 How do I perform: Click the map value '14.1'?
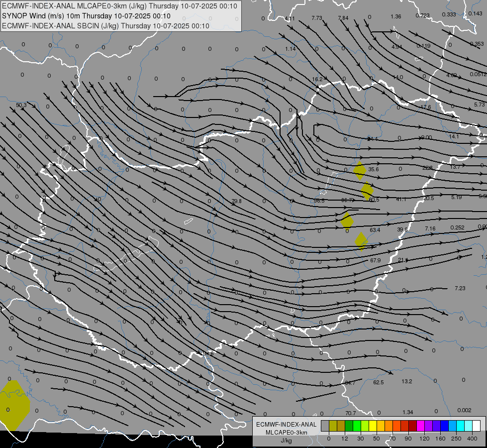pos(454,136)
